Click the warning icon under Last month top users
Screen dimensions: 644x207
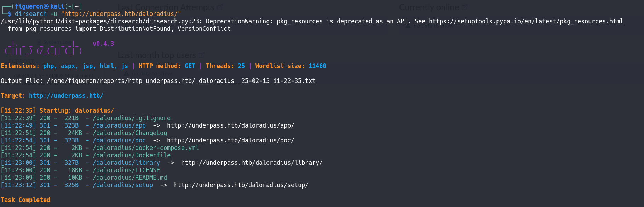click(x=126, y=74)
